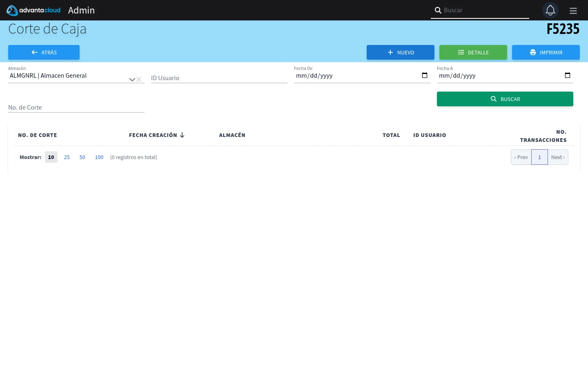Expand the Almacén dropdown chevron
Screen dimensions: 588x368
pyautogui.click(x=132, y=79)
